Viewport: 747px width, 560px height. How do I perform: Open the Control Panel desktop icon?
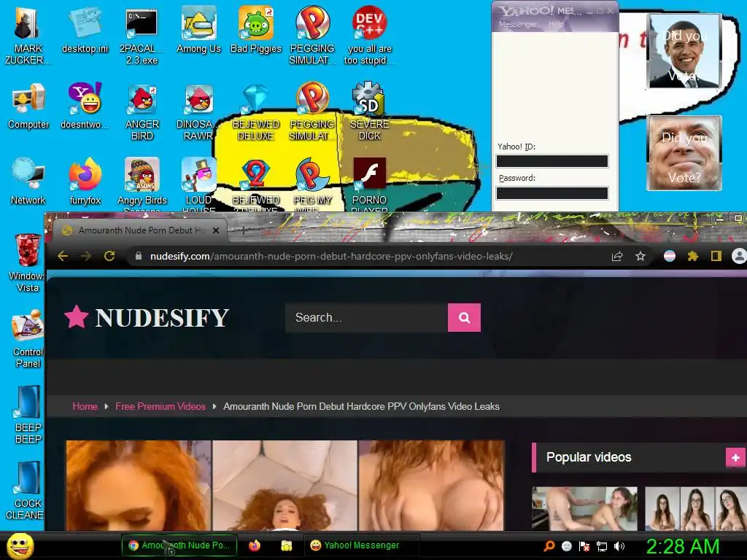tap(28, 338)
